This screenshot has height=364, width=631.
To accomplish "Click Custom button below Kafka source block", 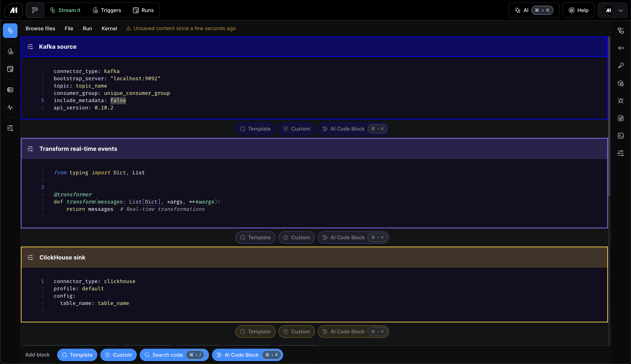I will click(296, 129).
